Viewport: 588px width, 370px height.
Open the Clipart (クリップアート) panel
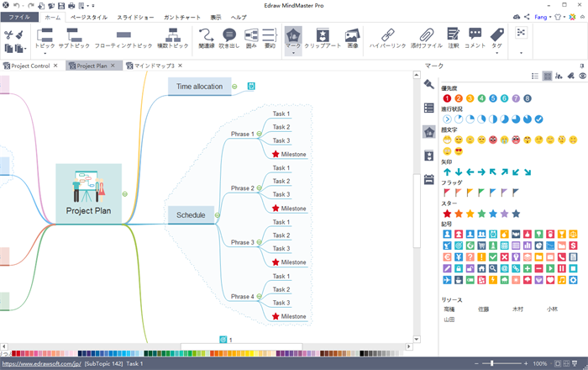tap(323, 39)
